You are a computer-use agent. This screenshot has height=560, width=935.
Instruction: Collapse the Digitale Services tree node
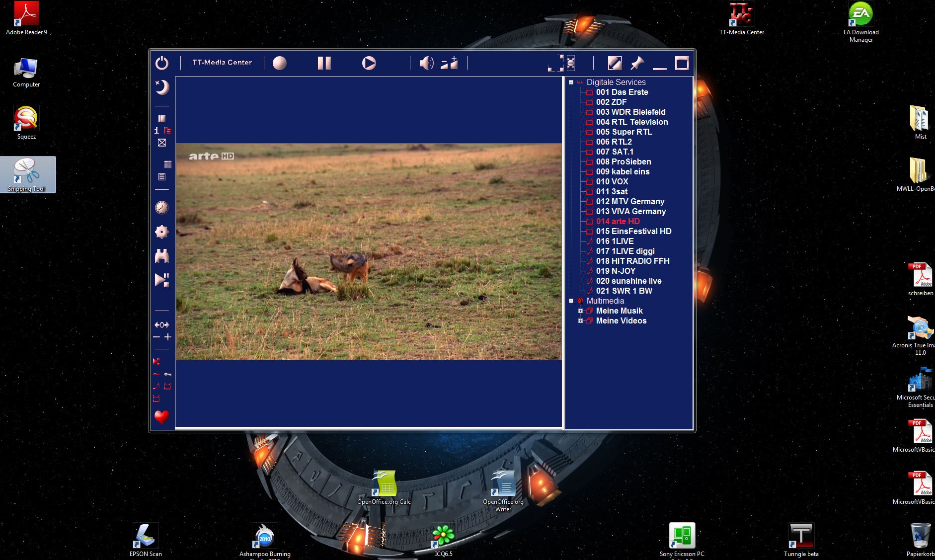(x=571, y=82)
